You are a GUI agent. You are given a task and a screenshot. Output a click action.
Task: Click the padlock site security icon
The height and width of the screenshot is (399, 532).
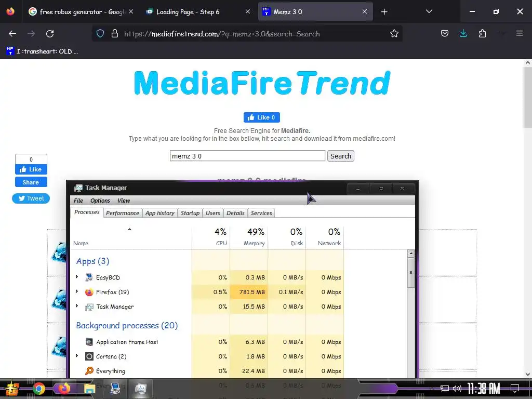115,34
